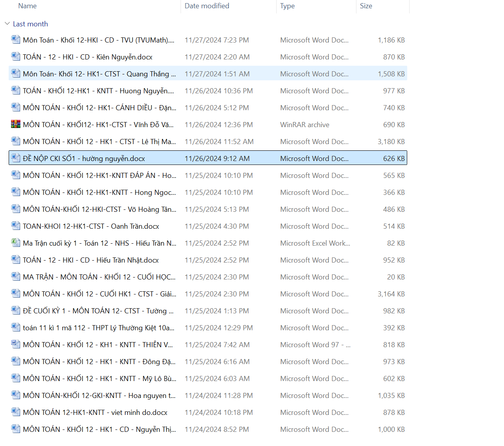Click Word icon of TOÁN CD Kiên Nguyễn.docx

pos(15,56)
